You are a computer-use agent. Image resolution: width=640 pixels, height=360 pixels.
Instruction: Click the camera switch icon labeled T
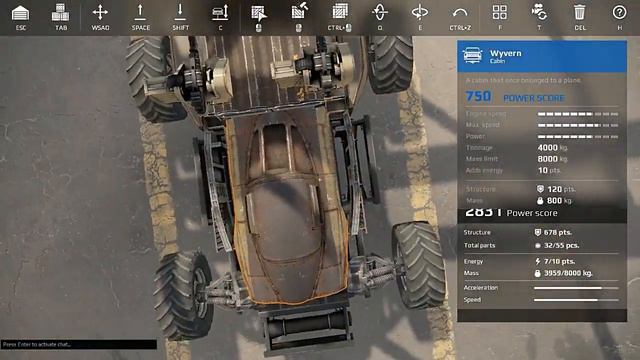tap(539, 12)
